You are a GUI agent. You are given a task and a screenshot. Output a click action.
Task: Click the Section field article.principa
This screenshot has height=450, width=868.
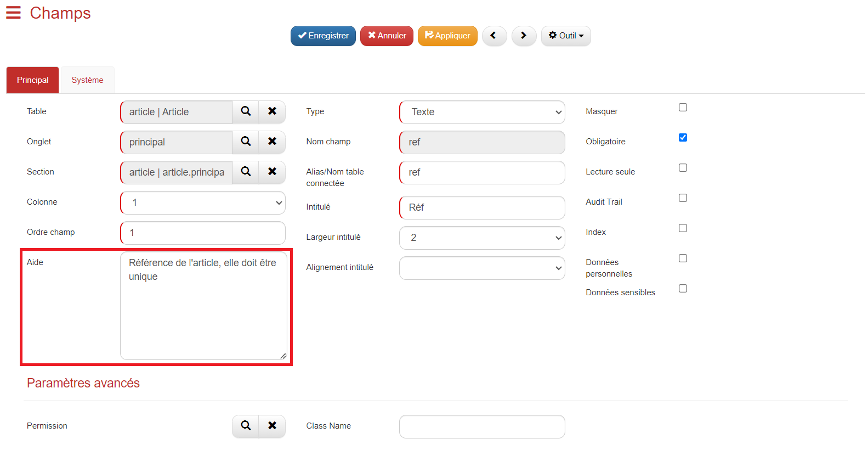[176, 172]
